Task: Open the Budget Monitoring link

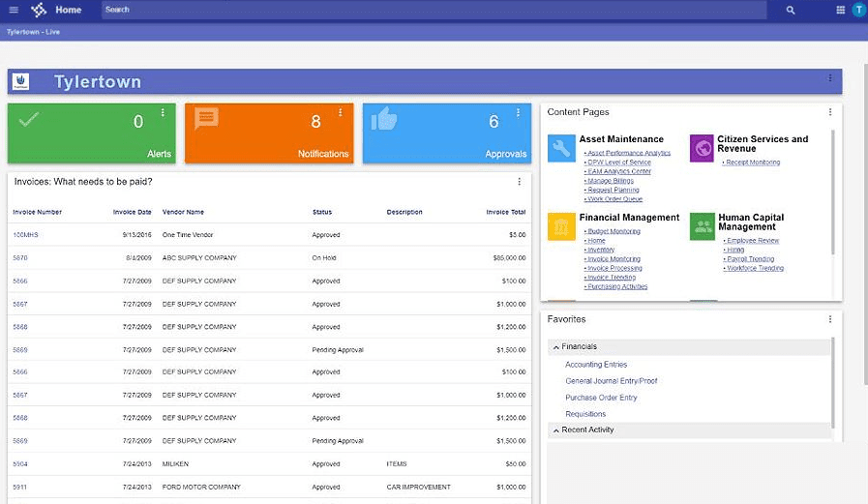Action: [x=614, y=232]
